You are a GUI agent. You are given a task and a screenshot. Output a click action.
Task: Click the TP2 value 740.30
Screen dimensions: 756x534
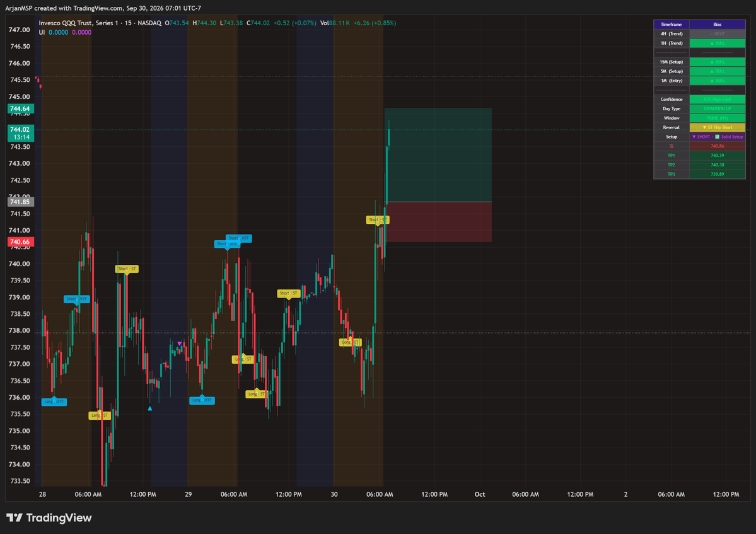(x=718, y=165)
